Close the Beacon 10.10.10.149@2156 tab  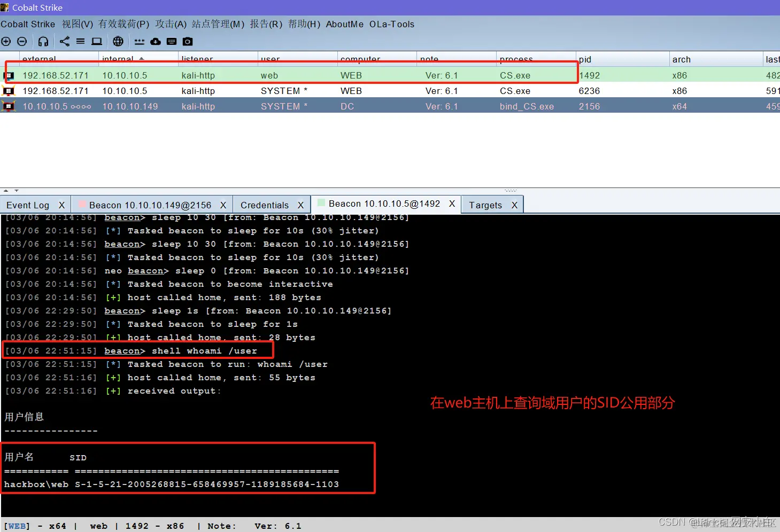(223, 205)
